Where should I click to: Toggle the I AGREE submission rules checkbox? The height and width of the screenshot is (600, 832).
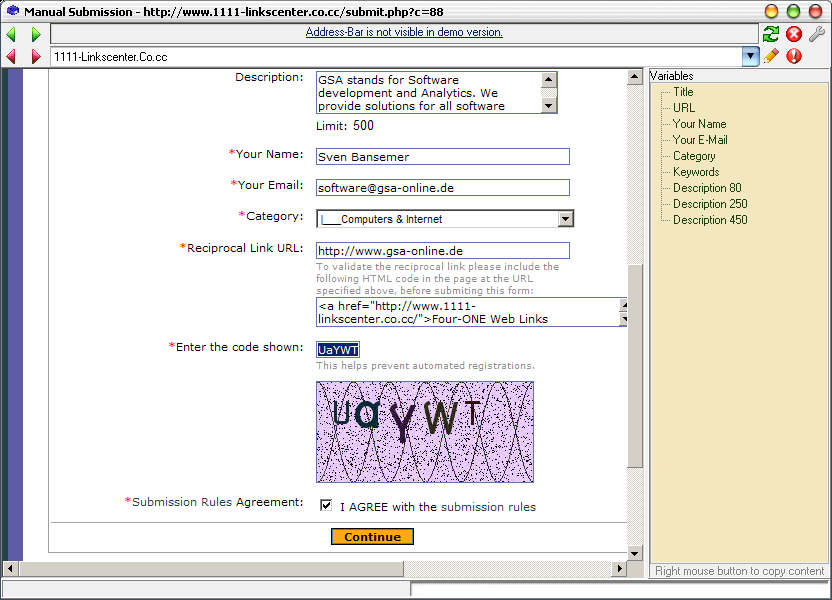point(326,505)
